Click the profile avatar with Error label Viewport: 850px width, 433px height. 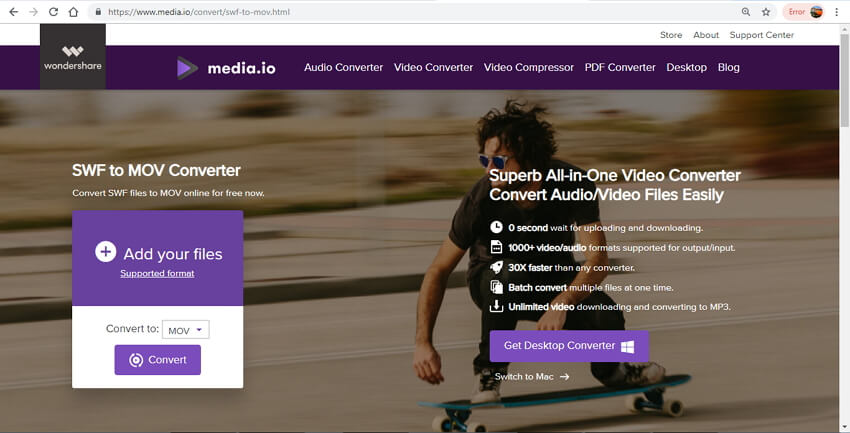click(804, 11)
